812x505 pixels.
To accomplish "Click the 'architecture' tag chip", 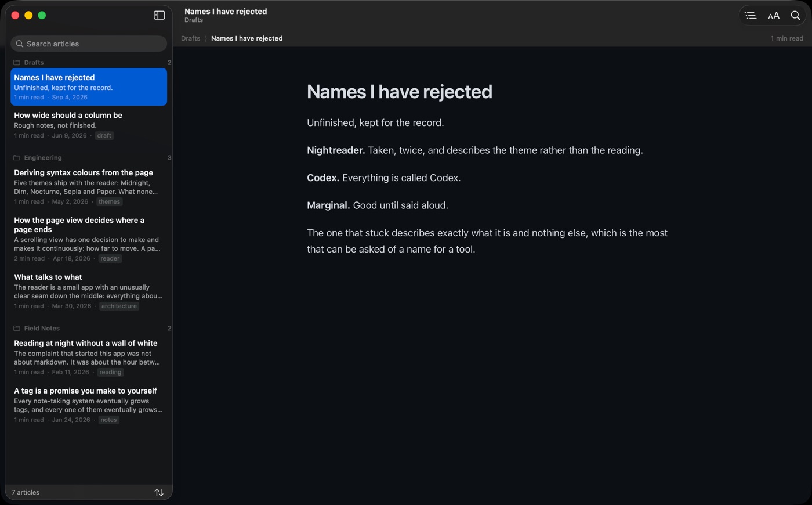I will coord(119,306).
